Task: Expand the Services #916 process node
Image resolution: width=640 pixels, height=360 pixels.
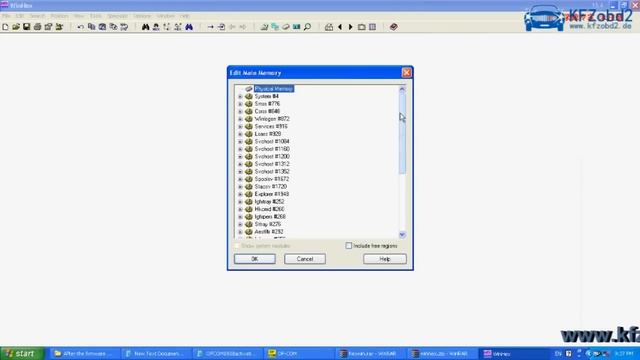Action: (x=240, y=127)
